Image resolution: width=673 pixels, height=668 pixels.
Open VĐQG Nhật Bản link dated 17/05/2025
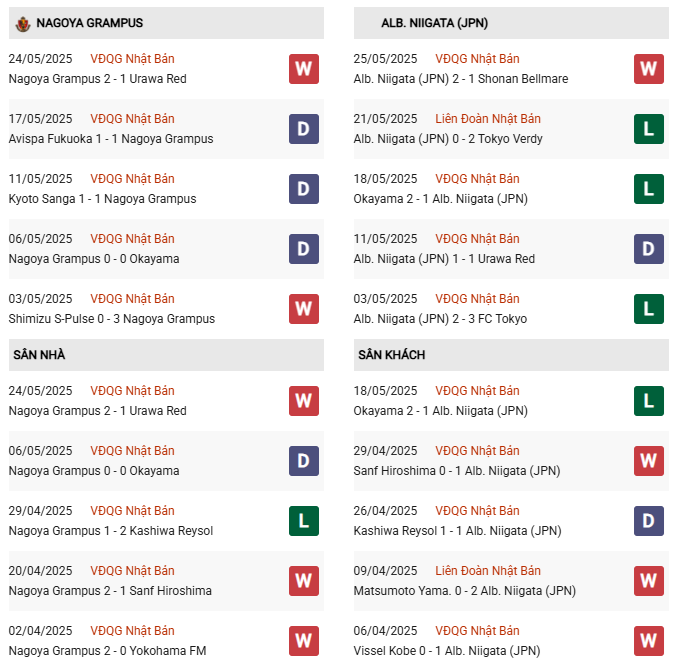click(x=132, y=119)
